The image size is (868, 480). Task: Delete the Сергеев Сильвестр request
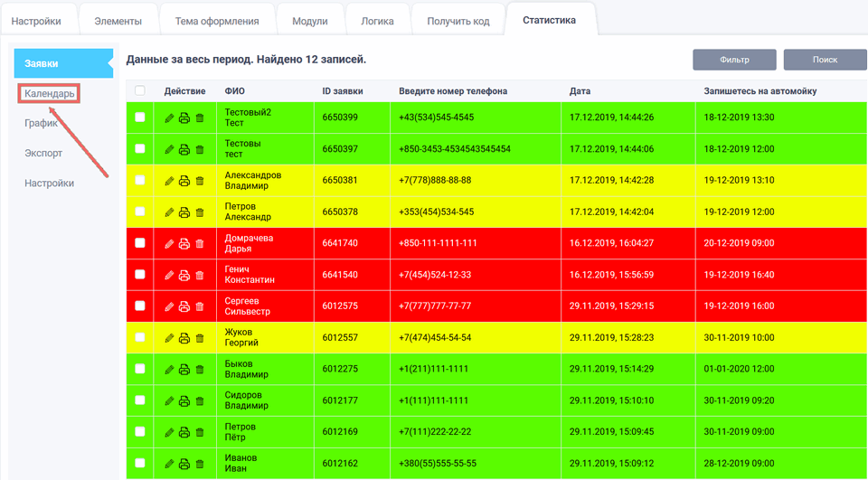point(200,306)
